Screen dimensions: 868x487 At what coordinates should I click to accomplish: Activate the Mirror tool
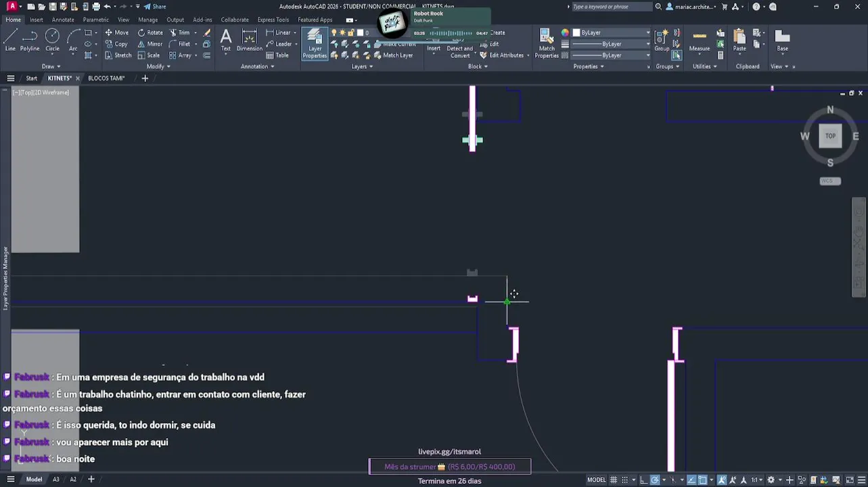tap(150, 44)
